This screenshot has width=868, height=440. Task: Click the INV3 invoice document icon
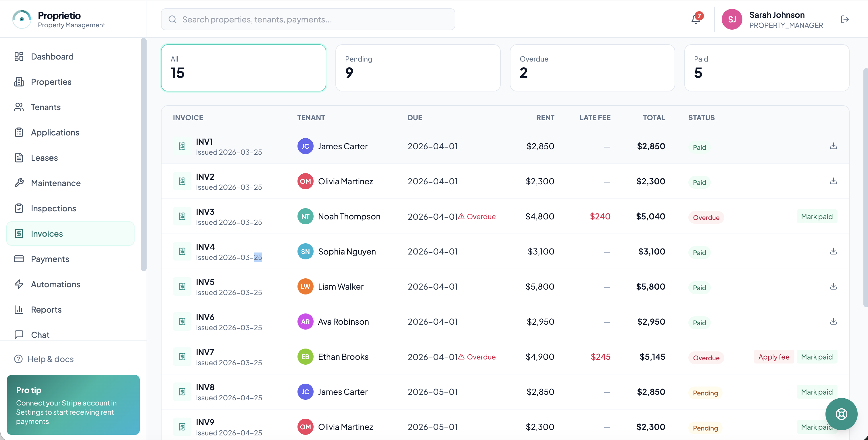(x=182, y=216)
